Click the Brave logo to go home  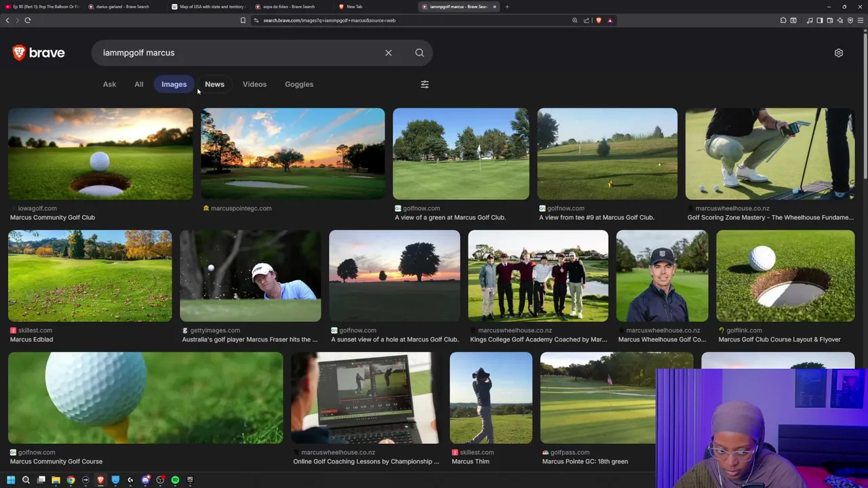[39, 52]
